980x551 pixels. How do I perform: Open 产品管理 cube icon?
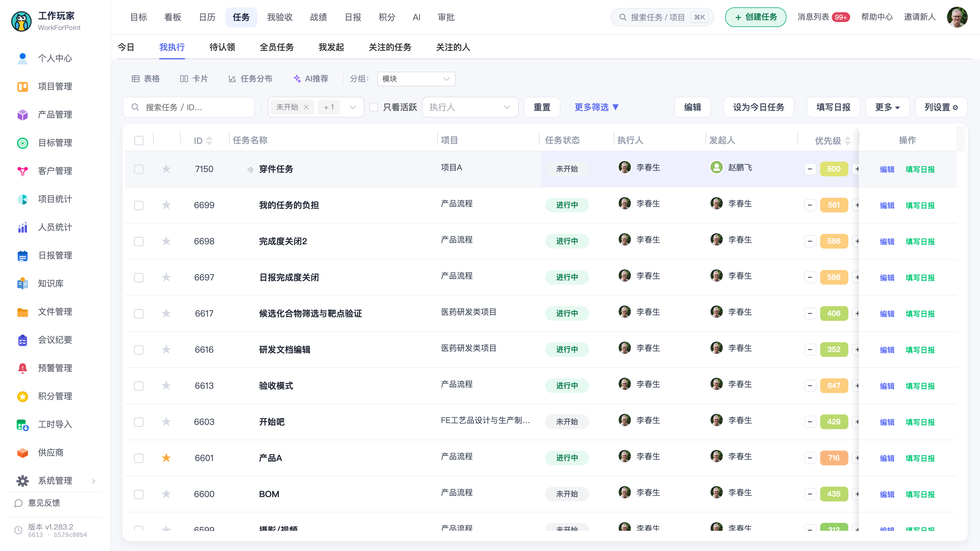(x=22, y=114)
